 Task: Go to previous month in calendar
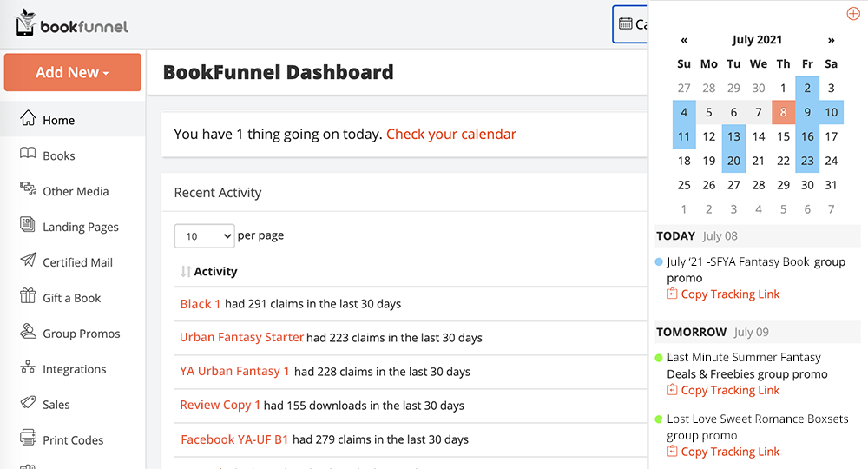point(684,40)
